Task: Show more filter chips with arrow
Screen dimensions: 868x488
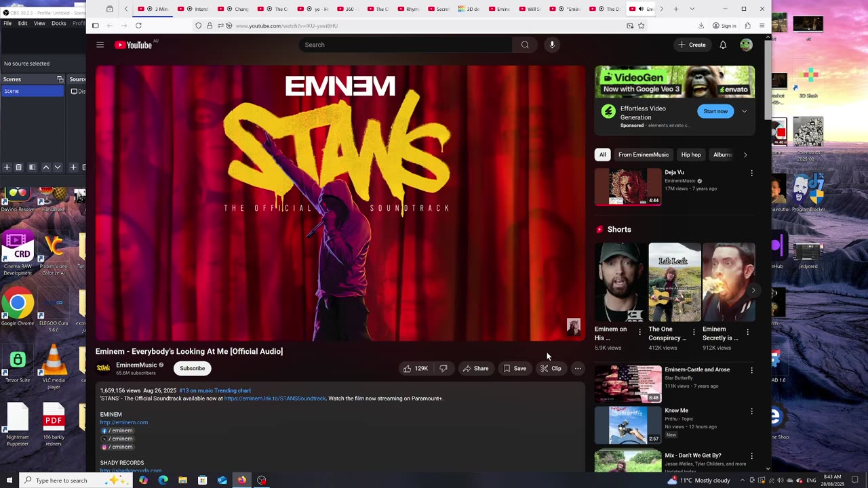Action: click(745, 155)
